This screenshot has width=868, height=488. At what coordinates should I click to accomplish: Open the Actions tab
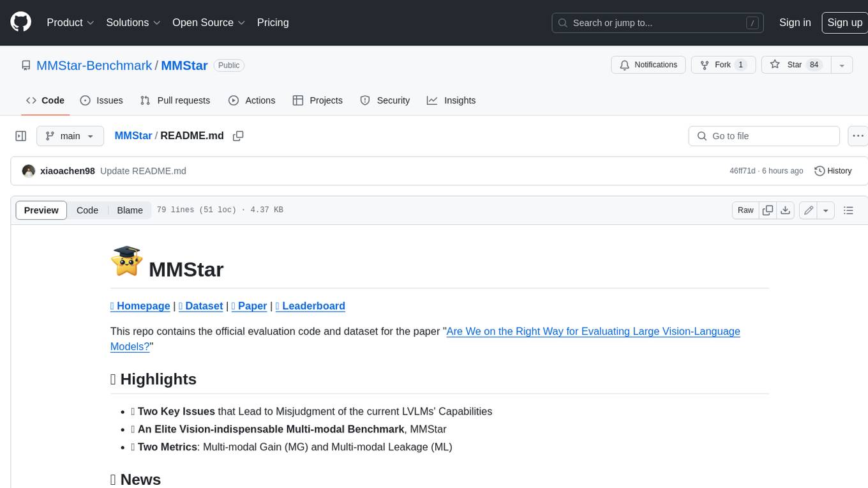click(252, 100)
